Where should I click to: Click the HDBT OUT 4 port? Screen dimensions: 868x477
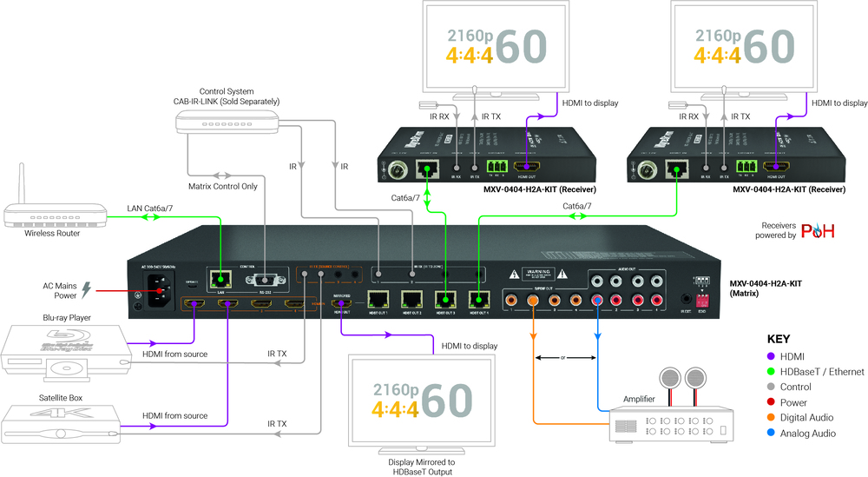pyautogui.click(x=479, y=301)
